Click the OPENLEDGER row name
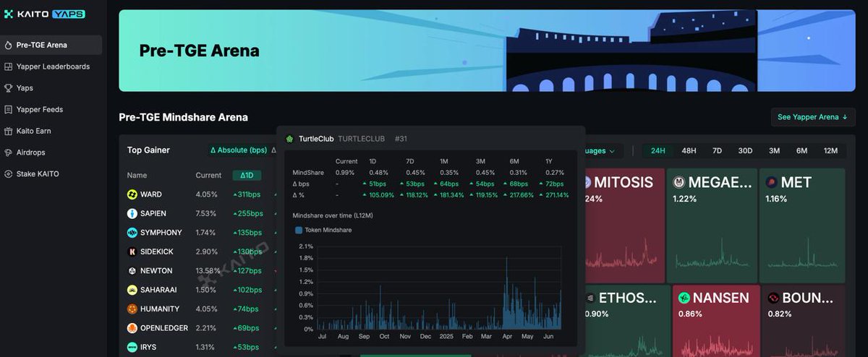The width and height of the screenshot is (868, 357). click(163, 328)
